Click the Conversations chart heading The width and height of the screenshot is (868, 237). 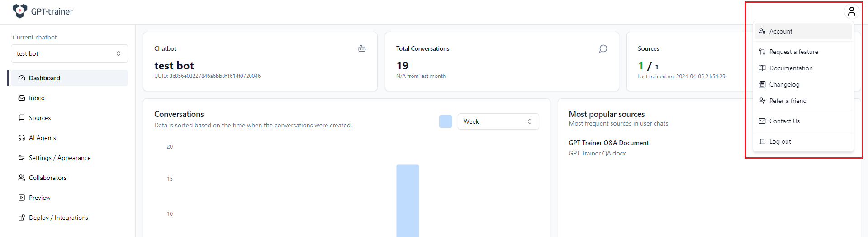point(179,114)
